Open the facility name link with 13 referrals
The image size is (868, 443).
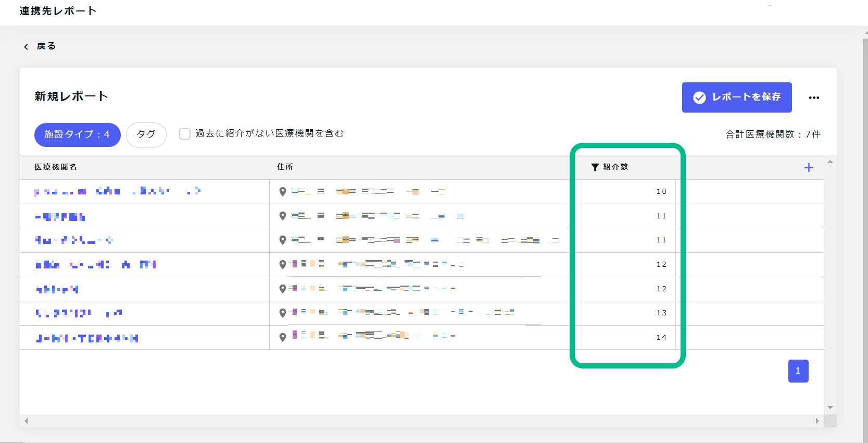click(x=79, y=313)
